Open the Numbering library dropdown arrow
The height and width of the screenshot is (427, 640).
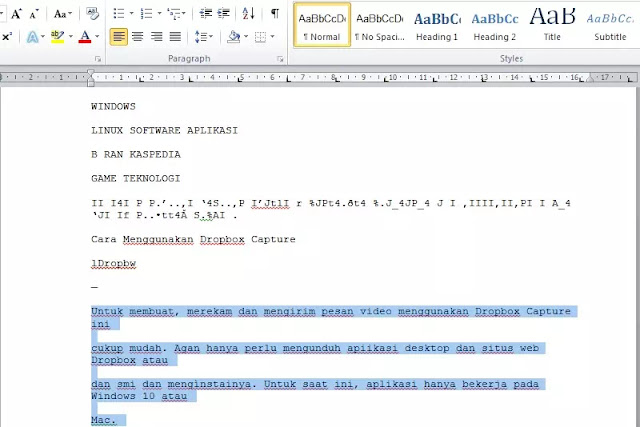coord(159,13)
